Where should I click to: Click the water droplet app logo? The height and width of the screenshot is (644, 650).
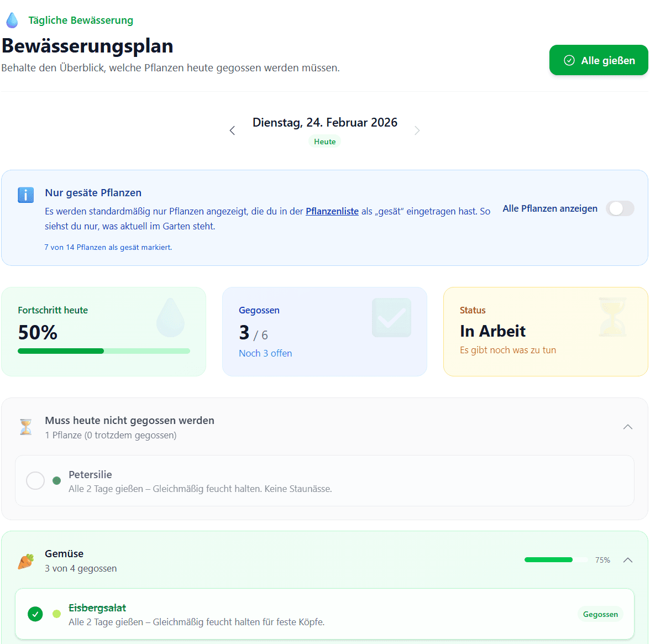click(x=12, y=20)
